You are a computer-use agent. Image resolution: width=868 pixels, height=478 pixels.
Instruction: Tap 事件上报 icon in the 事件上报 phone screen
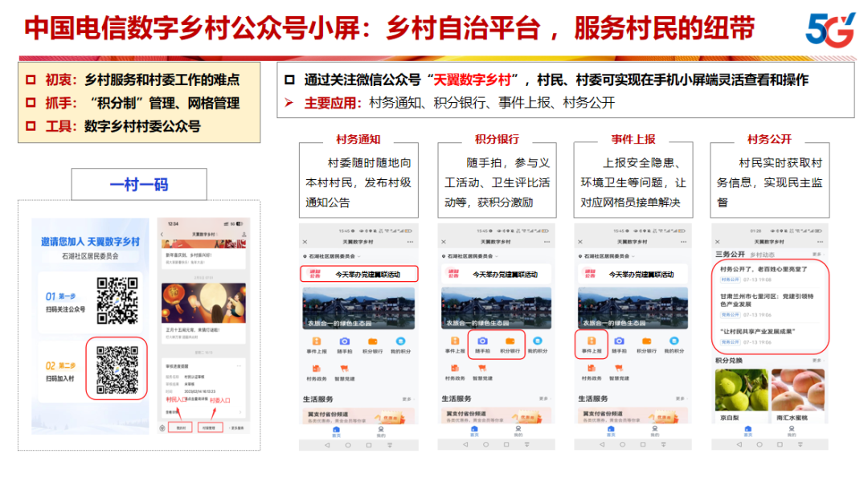coord(591,341)
